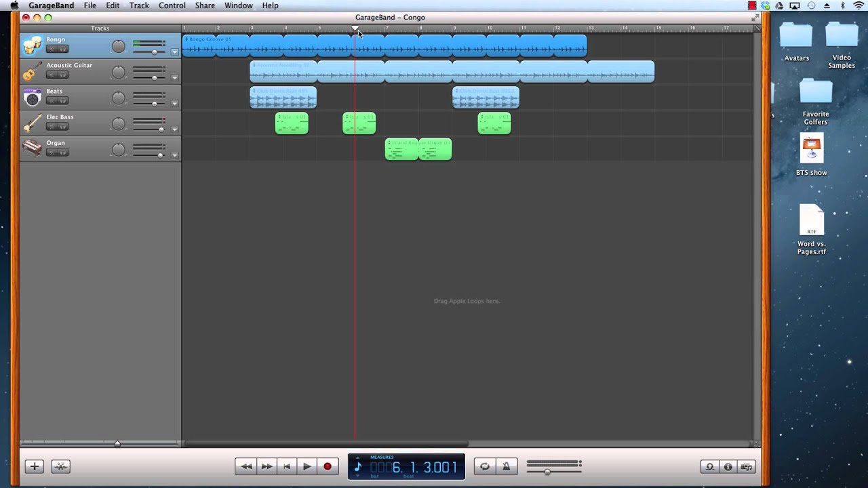Click the Beats drum machine track icon
Viewport: 868px width, 488px height.
pos(32,97)
